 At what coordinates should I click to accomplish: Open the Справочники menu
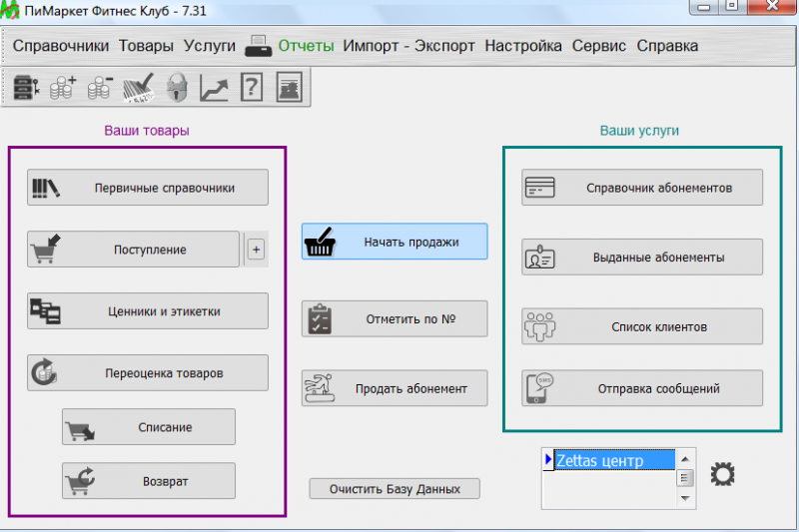pos(61,46)
